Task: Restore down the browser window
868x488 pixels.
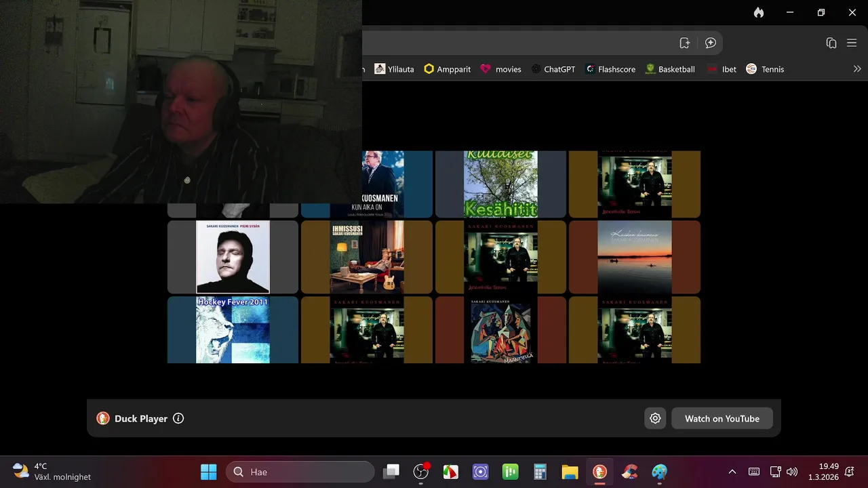Action: click(x=821, y=12)
